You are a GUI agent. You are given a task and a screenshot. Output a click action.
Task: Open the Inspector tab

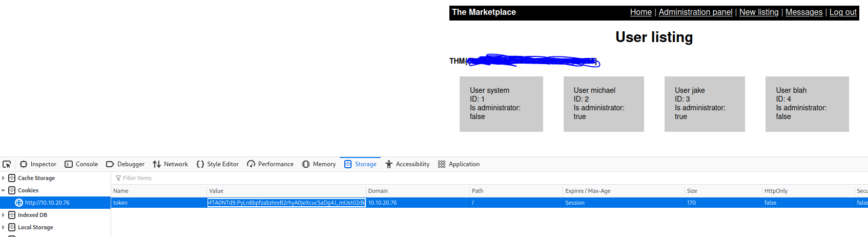(38, 164)
